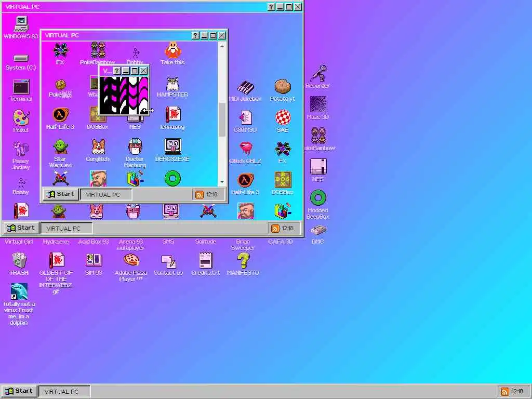Open lenna.png in the nested window
This screenshot has height=399, width=532.
172,114
